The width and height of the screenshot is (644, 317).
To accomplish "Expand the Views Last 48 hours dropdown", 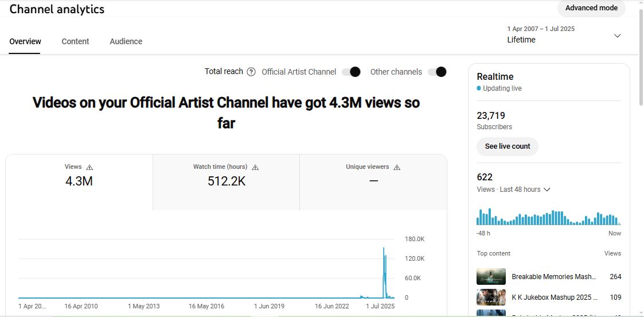I will point(547,190).
